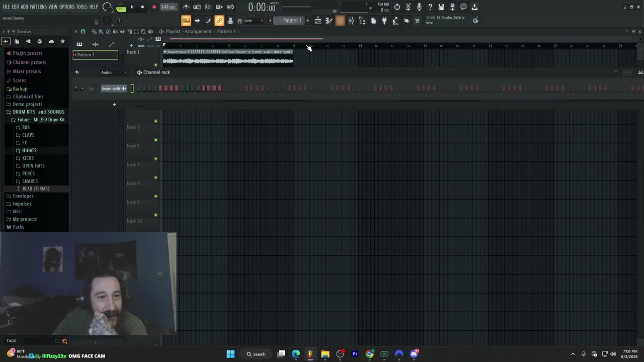Select Pattern 1 in the pattern picker
644x362 pixels.
[x=95, y=55]
